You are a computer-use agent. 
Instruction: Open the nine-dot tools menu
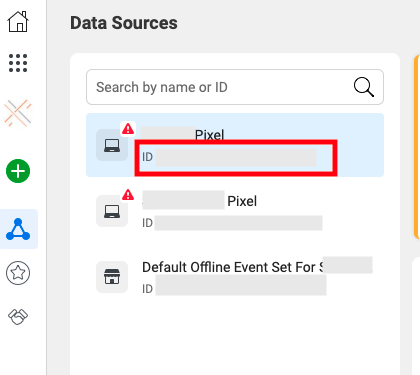tap(18, 63)
